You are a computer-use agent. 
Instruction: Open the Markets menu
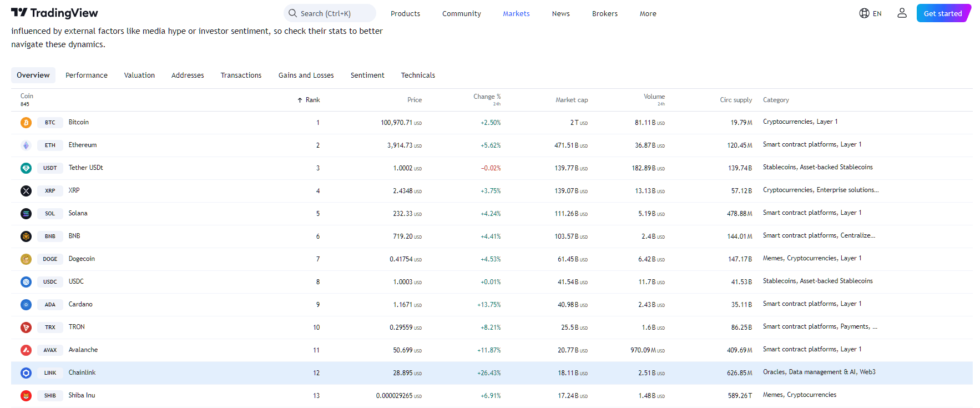516,13
